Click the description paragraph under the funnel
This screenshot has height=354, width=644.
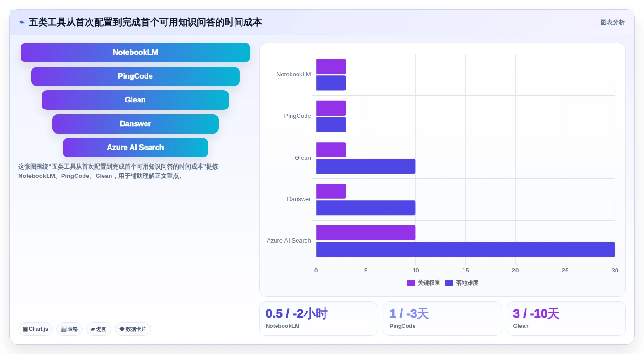[118, 171]
